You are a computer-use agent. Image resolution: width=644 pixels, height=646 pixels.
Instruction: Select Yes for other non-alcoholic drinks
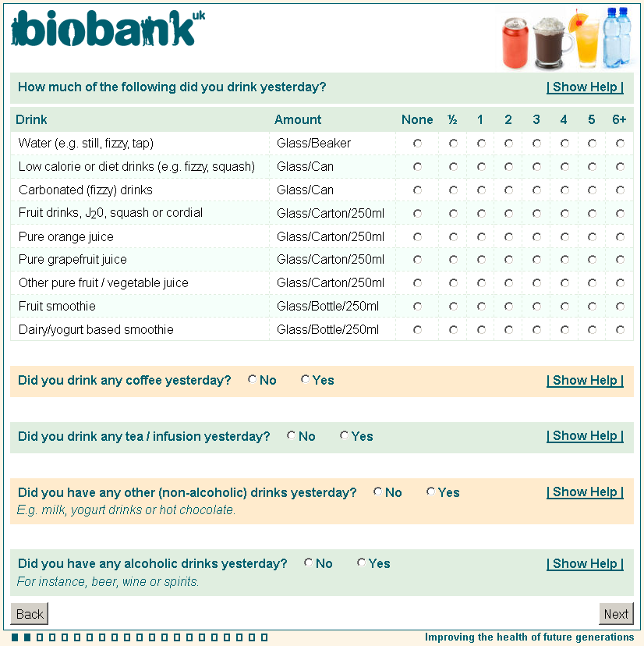point(431,492)
